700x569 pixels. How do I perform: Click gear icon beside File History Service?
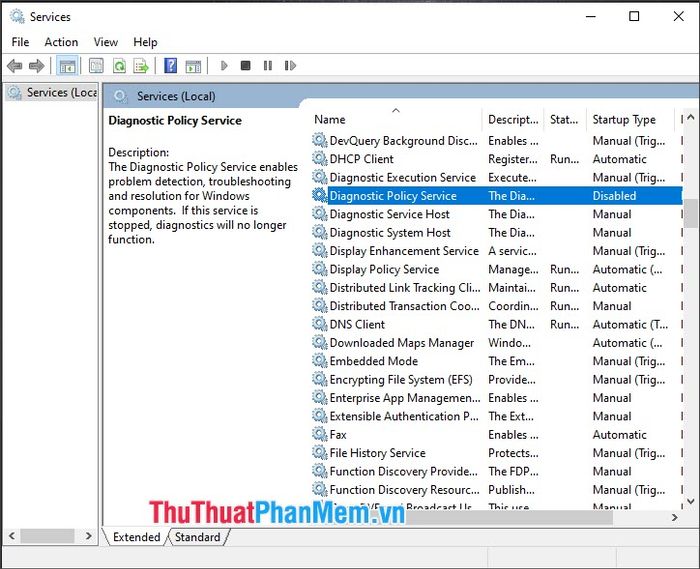point(320,452)
